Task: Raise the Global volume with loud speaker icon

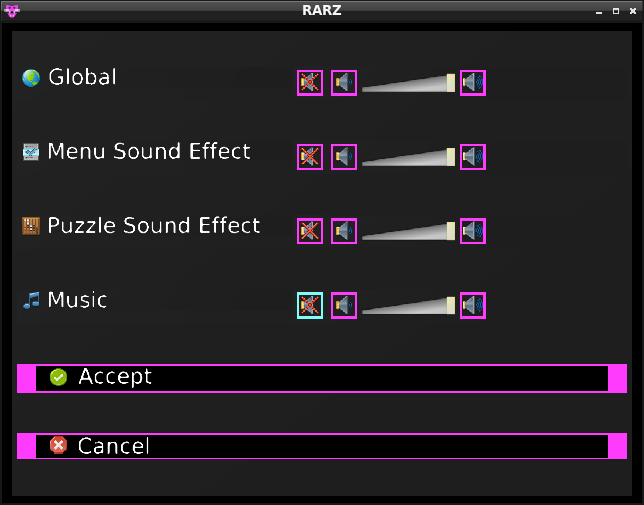Action: [473, 83]
